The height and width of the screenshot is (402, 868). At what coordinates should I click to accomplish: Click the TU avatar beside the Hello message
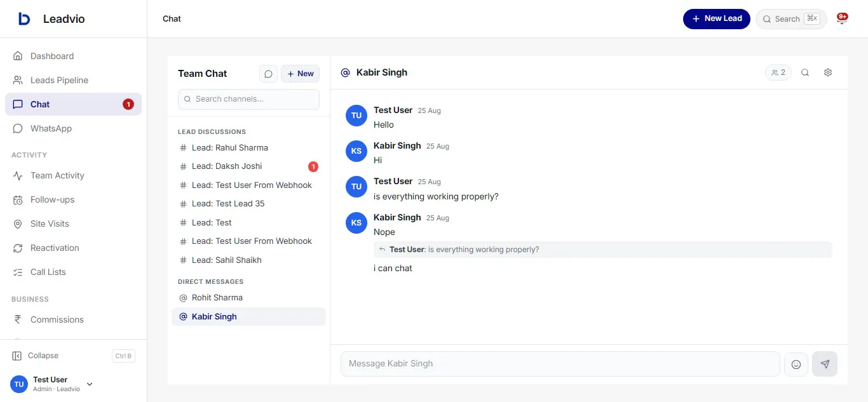coord(356,116)
